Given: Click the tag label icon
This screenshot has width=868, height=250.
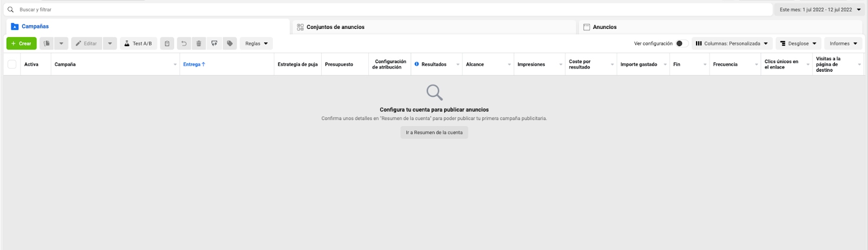Looking at the screenshot, I should [x=230, y=43].
